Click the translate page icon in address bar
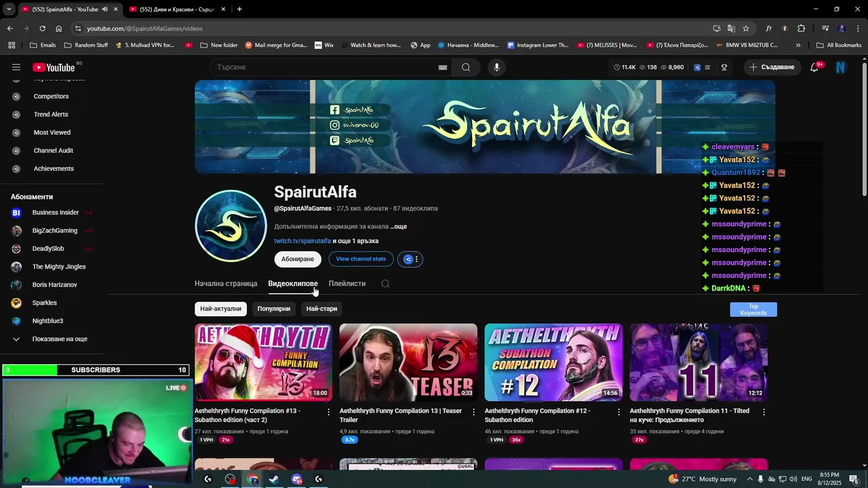 point(731,28)
